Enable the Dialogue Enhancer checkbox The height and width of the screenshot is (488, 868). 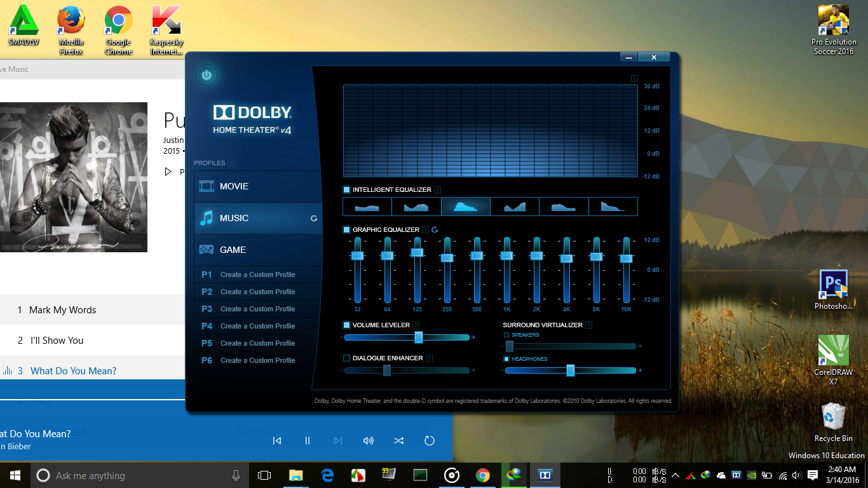pyautogui.click(x=346, y=358)
